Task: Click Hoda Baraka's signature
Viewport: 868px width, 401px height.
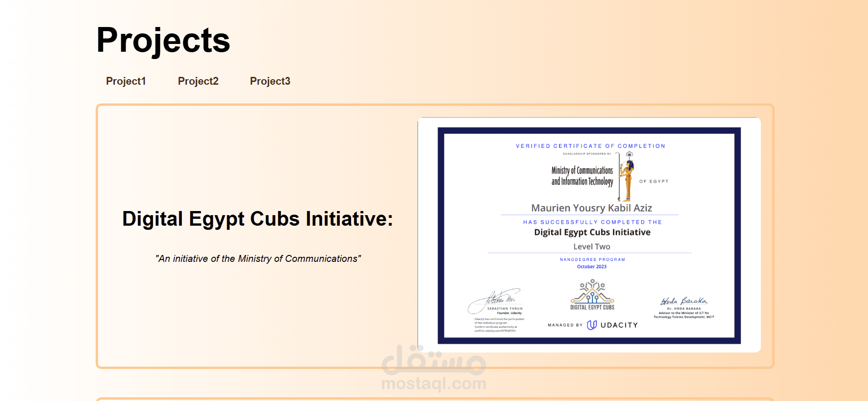Action: 684,301
